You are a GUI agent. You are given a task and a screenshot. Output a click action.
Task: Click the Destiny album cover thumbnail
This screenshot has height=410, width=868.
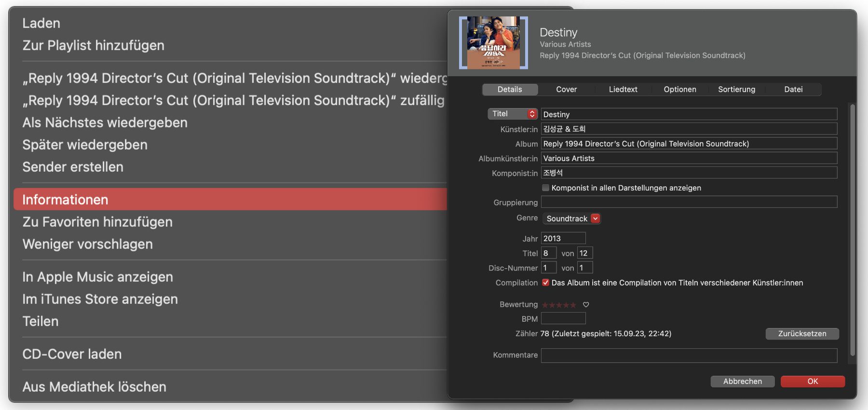coord(493,43)
